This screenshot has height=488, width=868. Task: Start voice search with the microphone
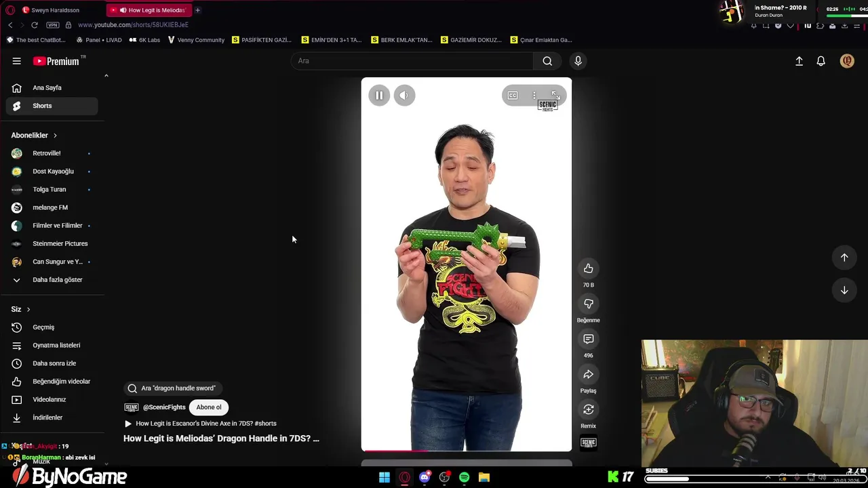(578, 61)
